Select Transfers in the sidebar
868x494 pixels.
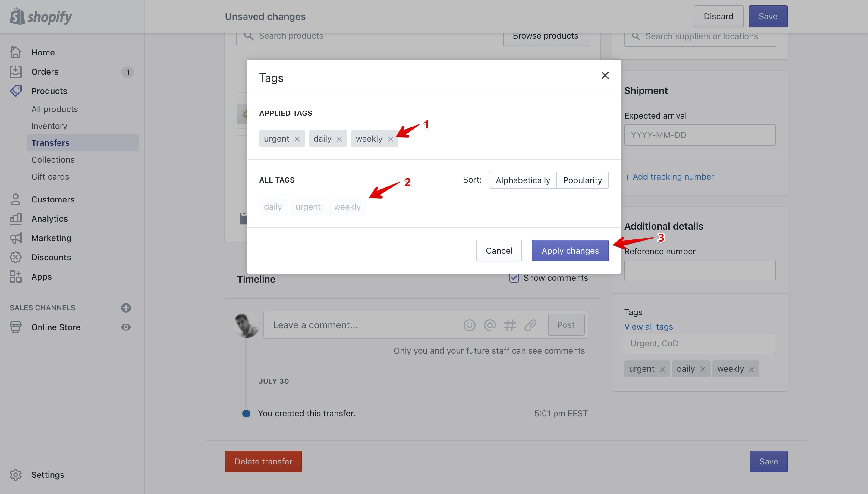(83, 143)
